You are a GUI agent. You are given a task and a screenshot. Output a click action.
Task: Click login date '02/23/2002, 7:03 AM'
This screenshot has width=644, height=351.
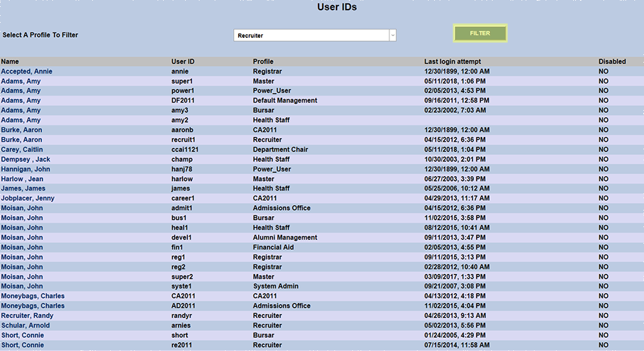[455, 111]
